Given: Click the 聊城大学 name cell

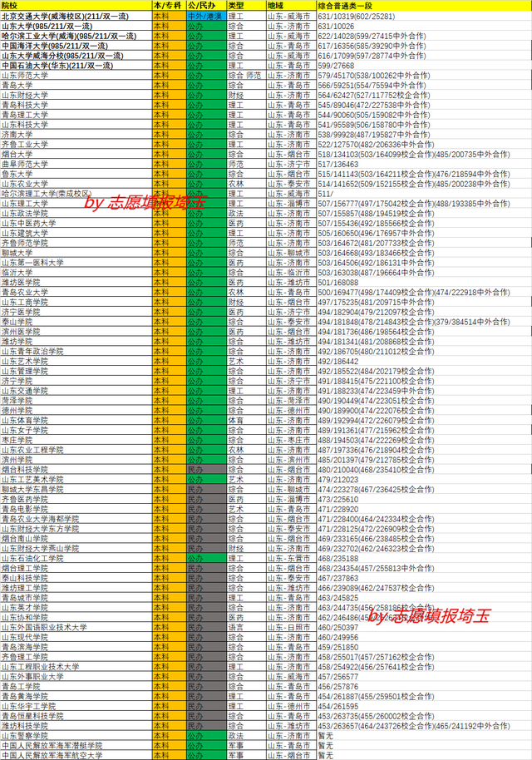Looking at the screenshot, I should [x=76, y=253].
